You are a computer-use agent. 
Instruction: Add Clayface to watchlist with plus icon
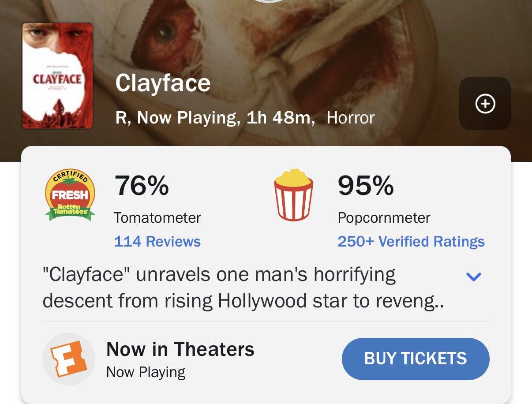[485, 104]
